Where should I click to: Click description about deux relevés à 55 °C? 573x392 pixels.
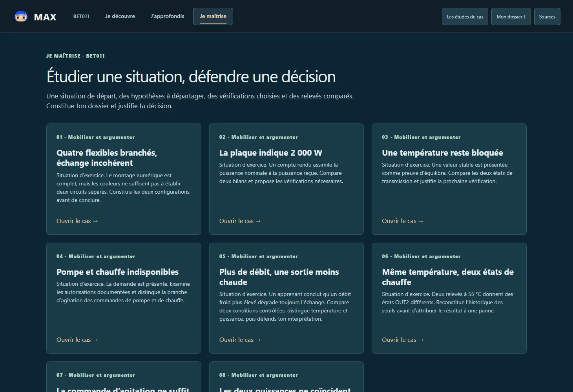coord(447,302)
